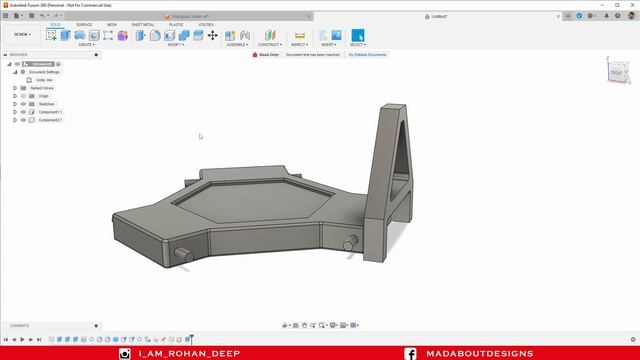Expand the Component1:1 node

pyautogui.click(x=15, y=112)
